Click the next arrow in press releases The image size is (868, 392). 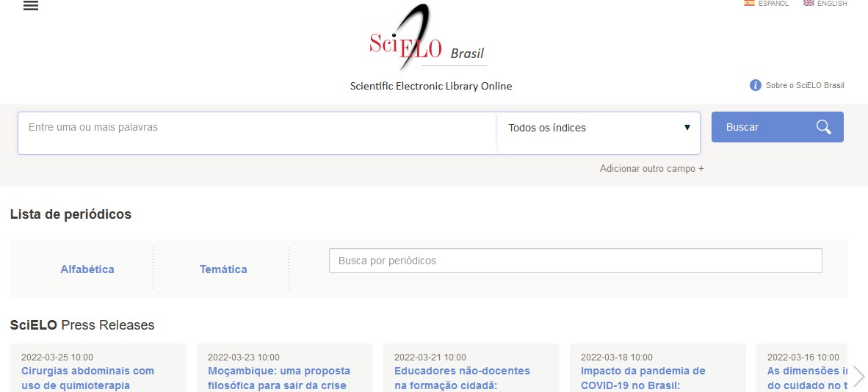[x=858, y=377]
